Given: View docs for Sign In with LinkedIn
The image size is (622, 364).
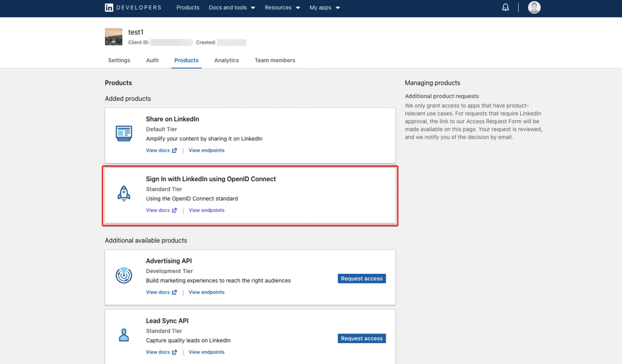Looking at the screenshot, I should (x=158, y=210).
